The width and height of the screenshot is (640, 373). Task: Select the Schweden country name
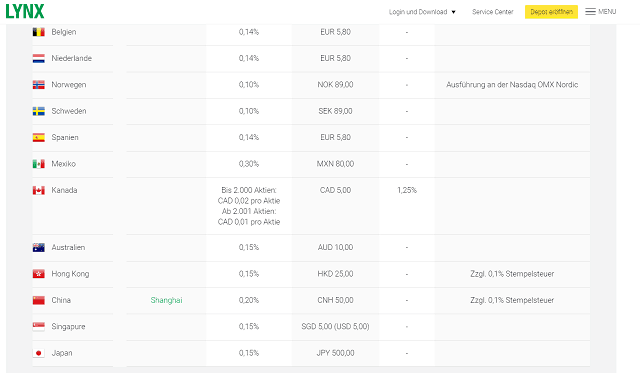[x=69, y=111]
